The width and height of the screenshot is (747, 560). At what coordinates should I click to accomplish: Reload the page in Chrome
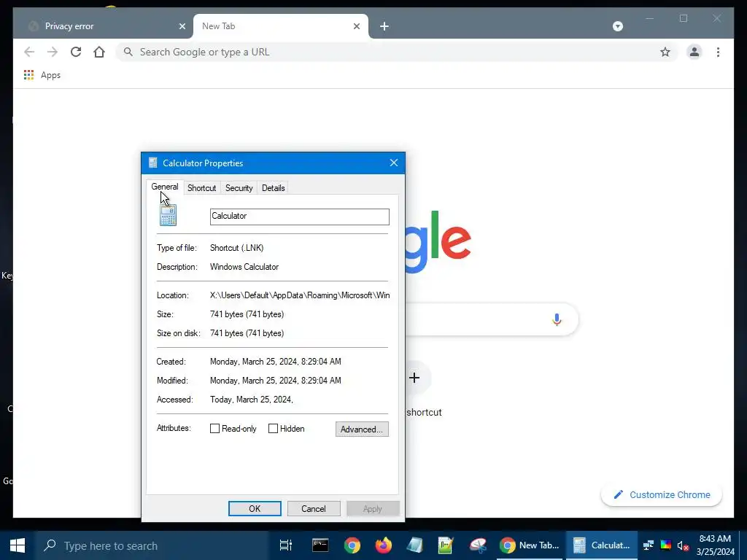76,52
